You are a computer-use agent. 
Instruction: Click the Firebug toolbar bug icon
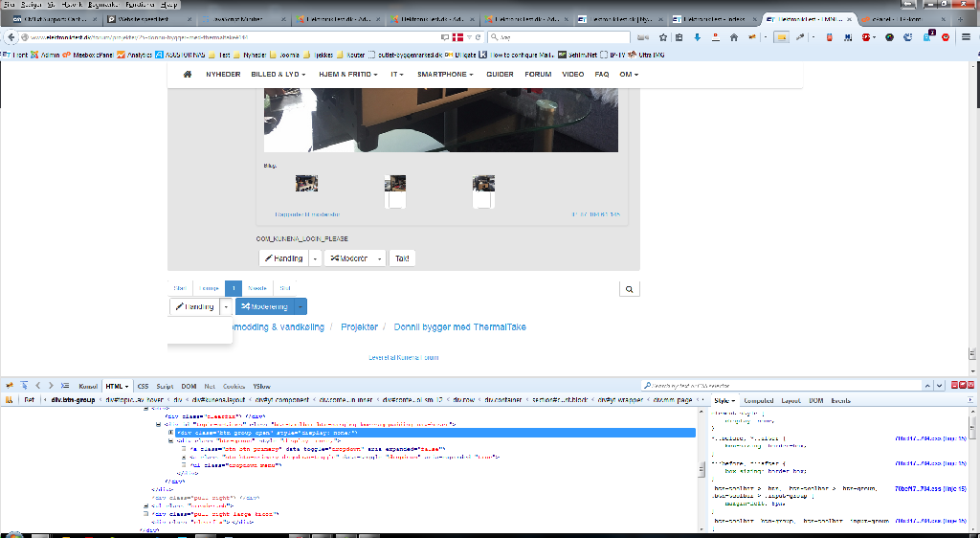752,37
